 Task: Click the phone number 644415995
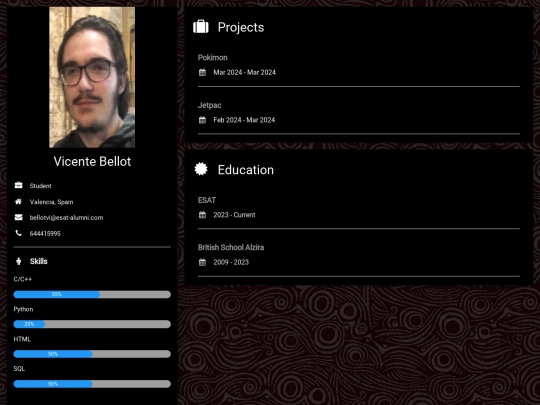pos(45,233)
